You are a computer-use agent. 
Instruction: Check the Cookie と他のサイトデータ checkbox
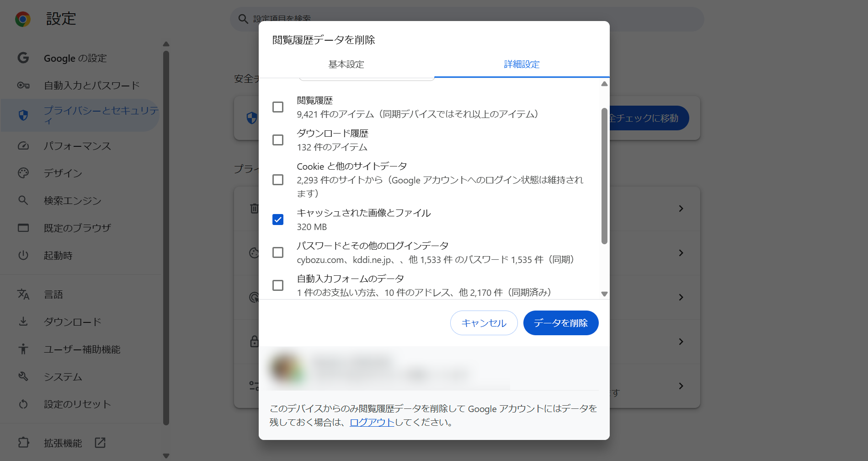coord(278,180)
